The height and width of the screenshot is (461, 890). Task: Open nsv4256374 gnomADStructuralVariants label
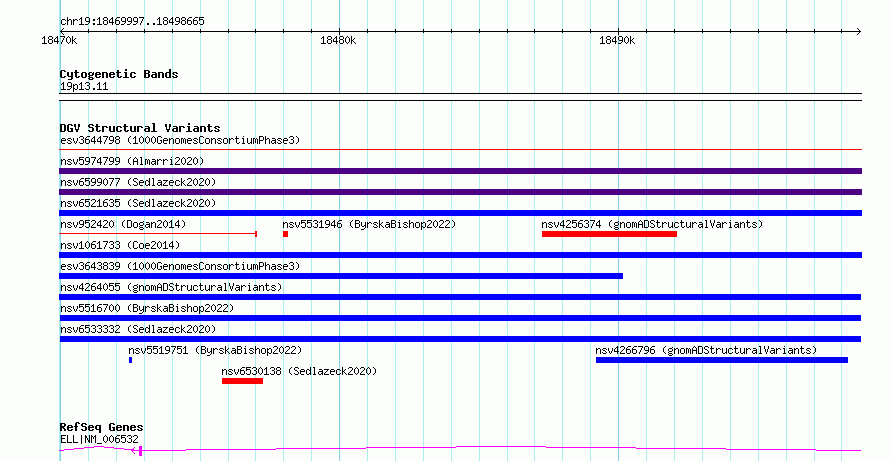(x=652, y=224)
